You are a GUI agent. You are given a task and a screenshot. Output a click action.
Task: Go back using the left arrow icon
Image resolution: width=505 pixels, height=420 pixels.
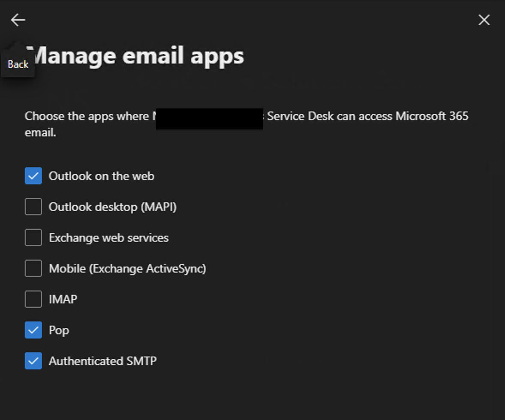pyautogui.click(x=18, y=20)
